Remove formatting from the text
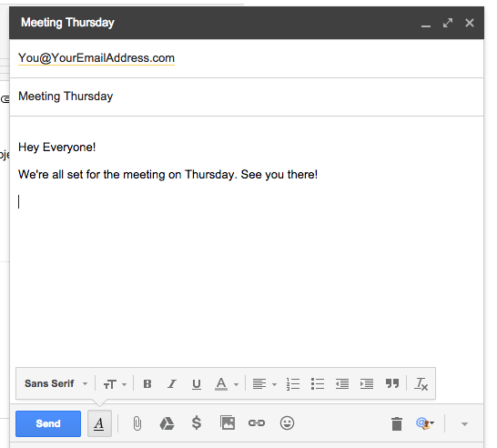The width and height of the screenshot is (497, 448). pyautogui.click(x=421, y=384)
